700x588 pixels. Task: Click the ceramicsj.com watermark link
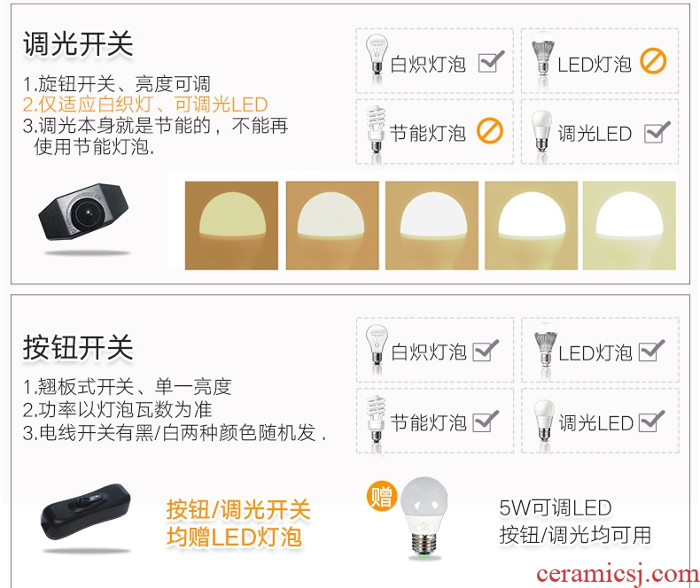tap(618, 574)
